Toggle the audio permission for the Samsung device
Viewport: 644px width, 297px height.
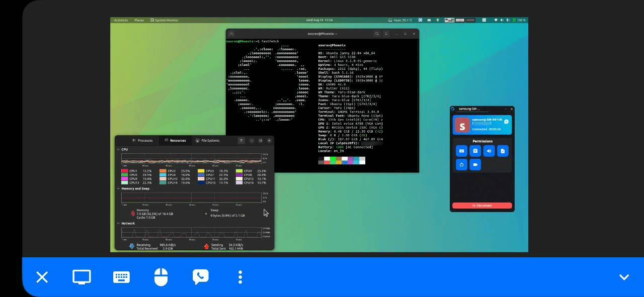pyautogui.click(x=489, y=151)
